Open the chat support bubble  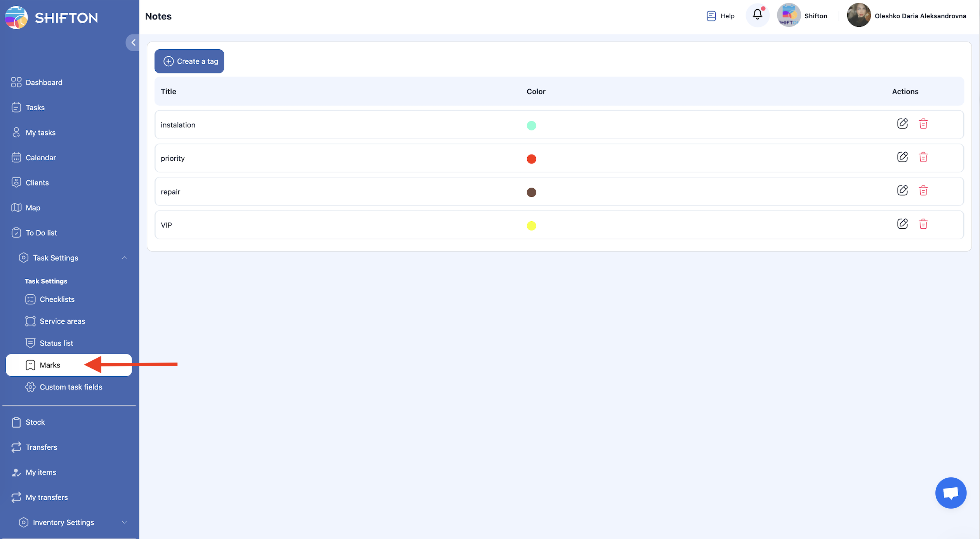950,493
